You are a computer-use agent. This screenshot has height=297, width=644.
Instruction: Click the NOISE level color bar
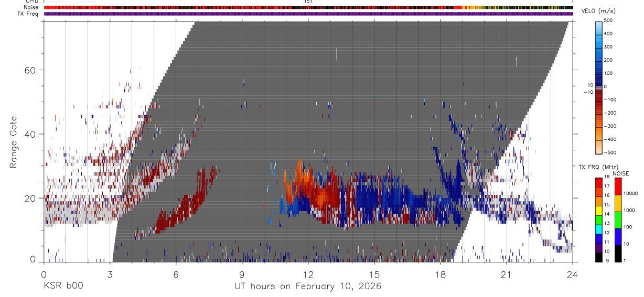coord(618,220)
